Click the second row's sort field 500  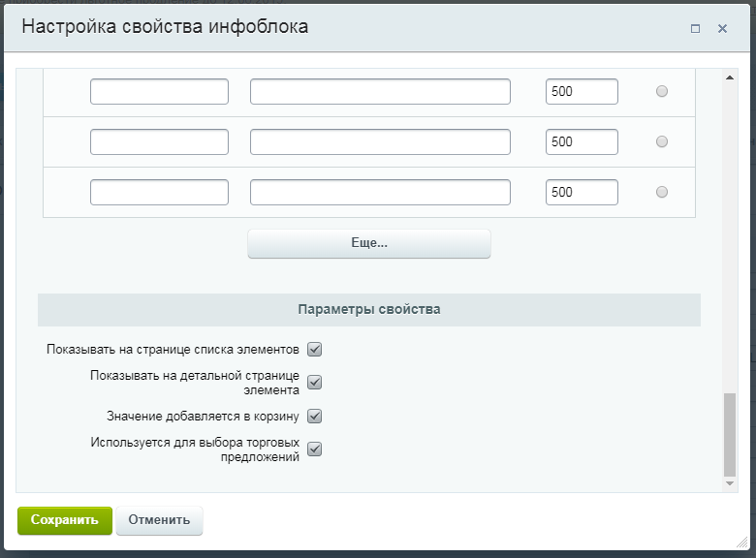pyautogui.click(x=582, y=141)
